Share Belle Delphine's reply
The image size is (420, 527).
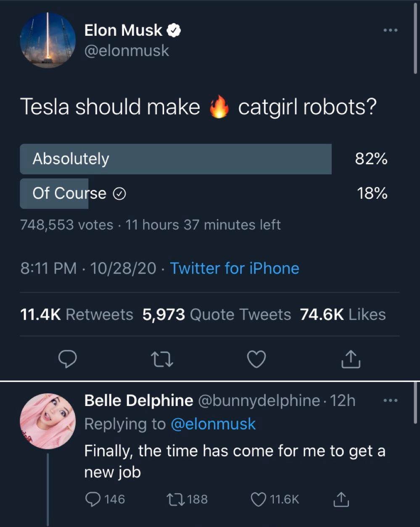pyautogui.click(x=341, y=499)
